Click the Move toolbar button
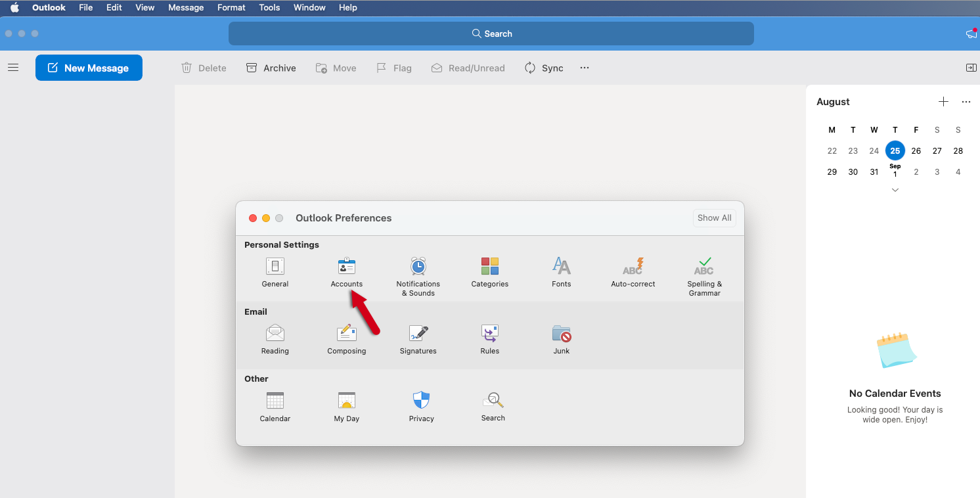This screenshot has height=498, width=980. coord(336,68)
